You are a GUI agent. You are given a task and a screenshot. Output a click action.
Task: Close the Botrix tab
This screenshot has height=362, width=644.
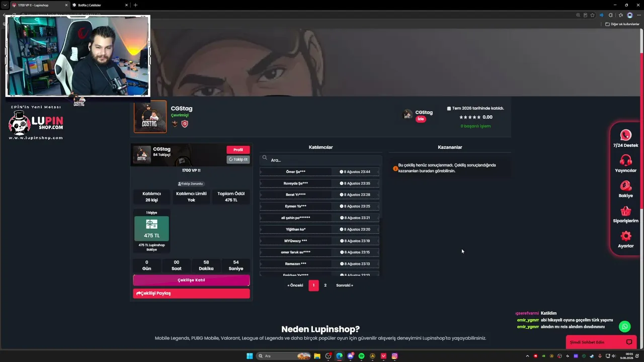click(x=126, y=5)
